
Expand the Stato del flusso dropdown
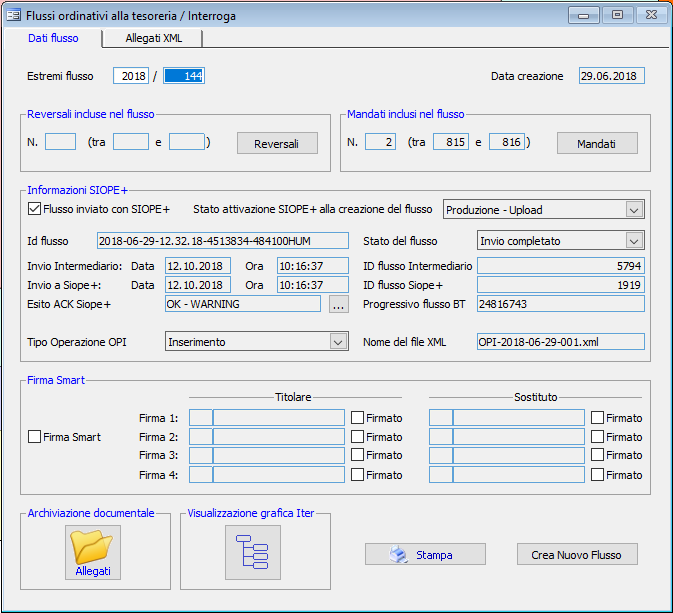pyautogui.click(x=634, y=241)
